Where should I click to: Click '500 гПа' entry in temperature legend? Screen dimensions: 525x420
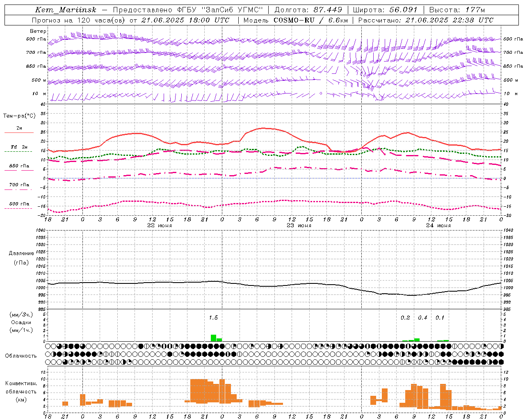[19, 204]
